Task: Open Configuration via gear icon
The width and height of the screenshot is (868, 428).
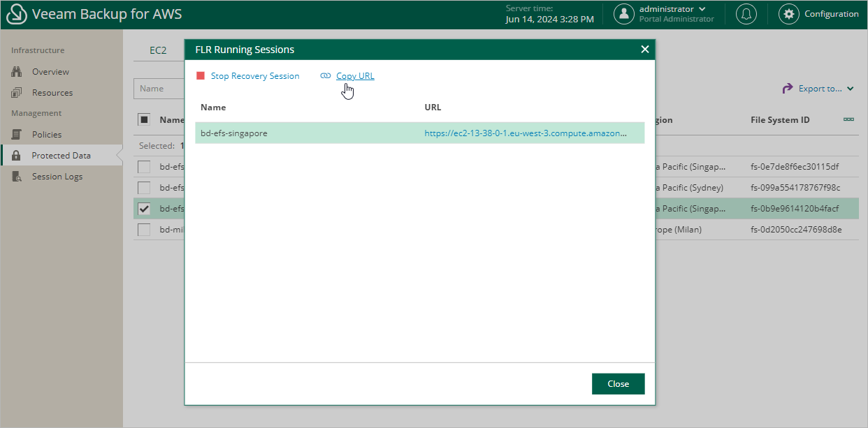Action: coord(789,14)
